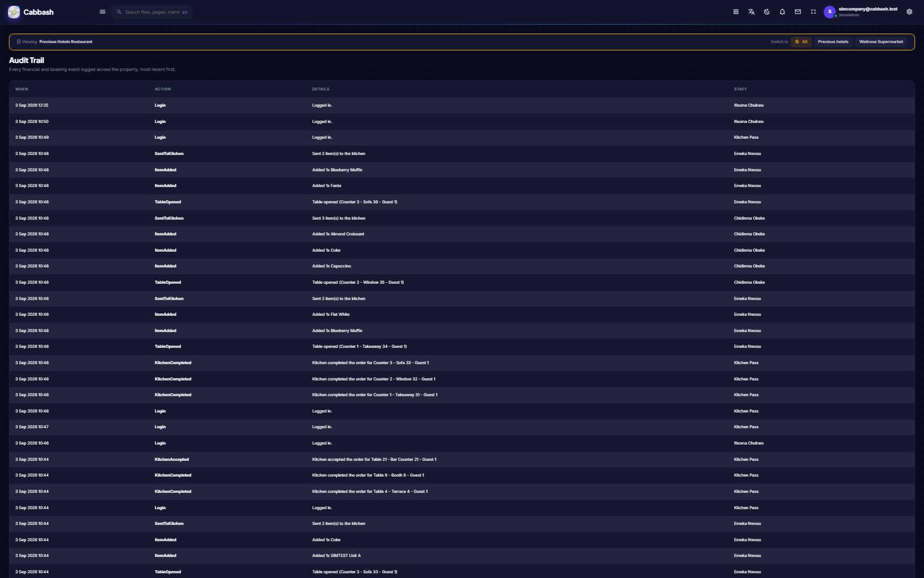Click 'Kitchen Pass' in the 10:49 login row
Viewport: 924px width, 578px height.
click(x=746, y=138)
